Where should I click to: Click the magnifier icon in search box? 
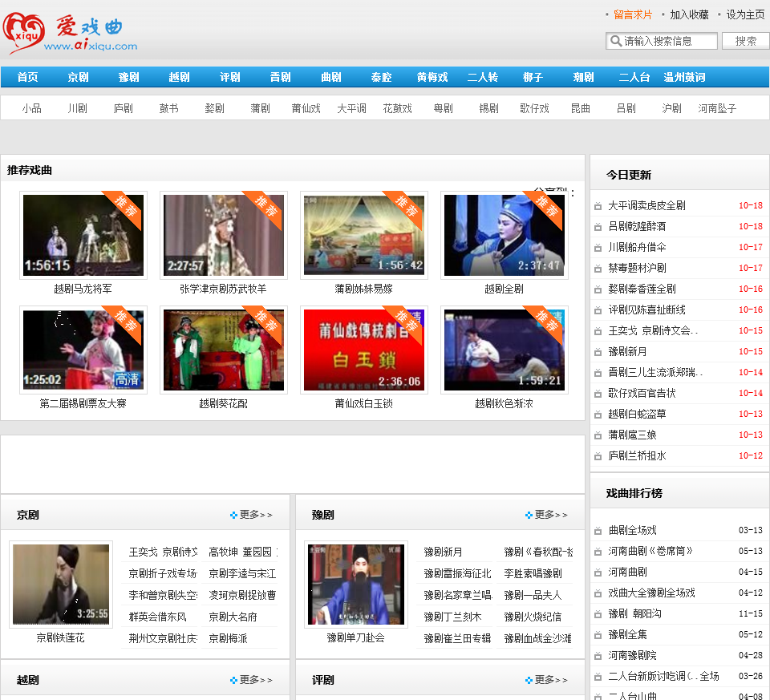[615, 41]
